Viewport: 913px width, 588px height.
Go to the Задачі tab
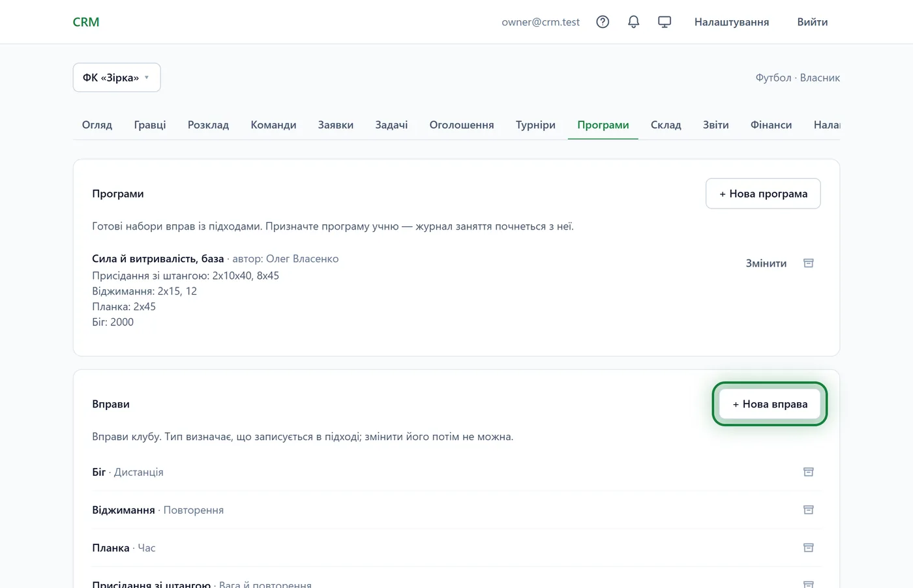[x=391, y=125]
